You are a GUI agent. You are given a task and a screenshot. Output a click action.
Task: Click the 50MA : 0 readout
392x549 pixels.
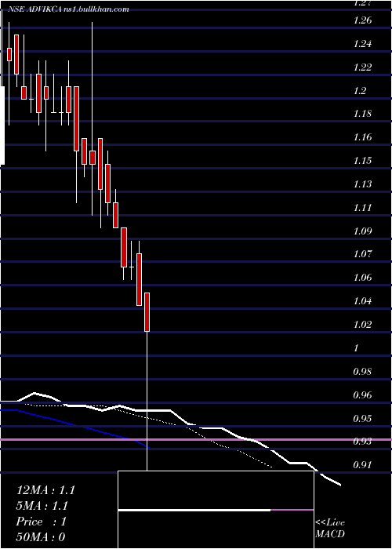pos(41,537)
